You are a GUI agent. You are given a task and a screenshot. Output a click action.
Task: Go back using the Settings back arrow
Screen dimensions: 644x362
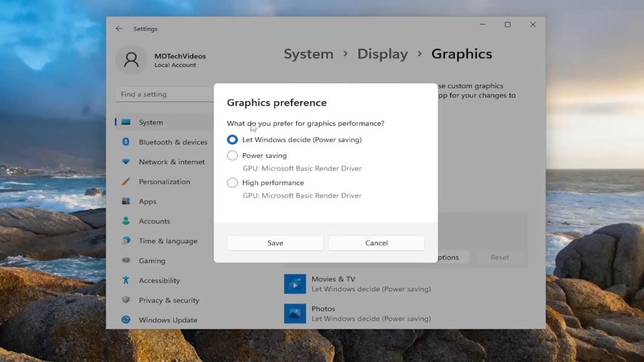coord(119,29)
